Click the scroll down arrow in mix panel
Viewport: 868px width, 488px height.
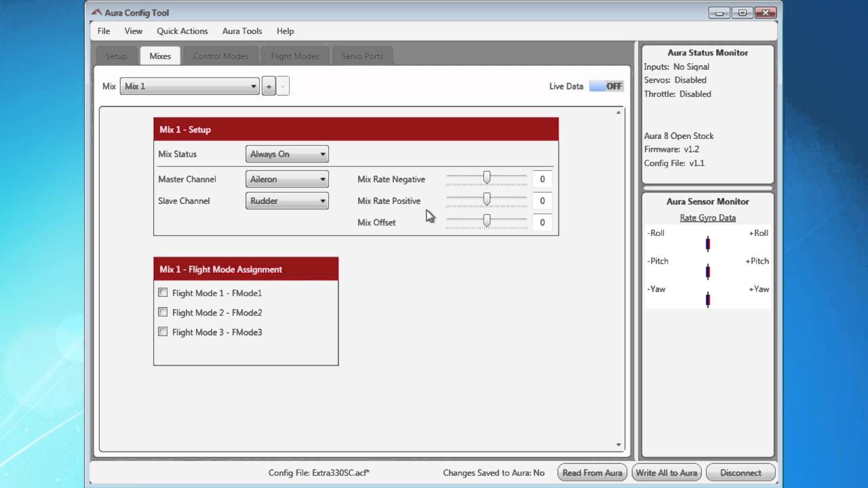pos(618,445)
